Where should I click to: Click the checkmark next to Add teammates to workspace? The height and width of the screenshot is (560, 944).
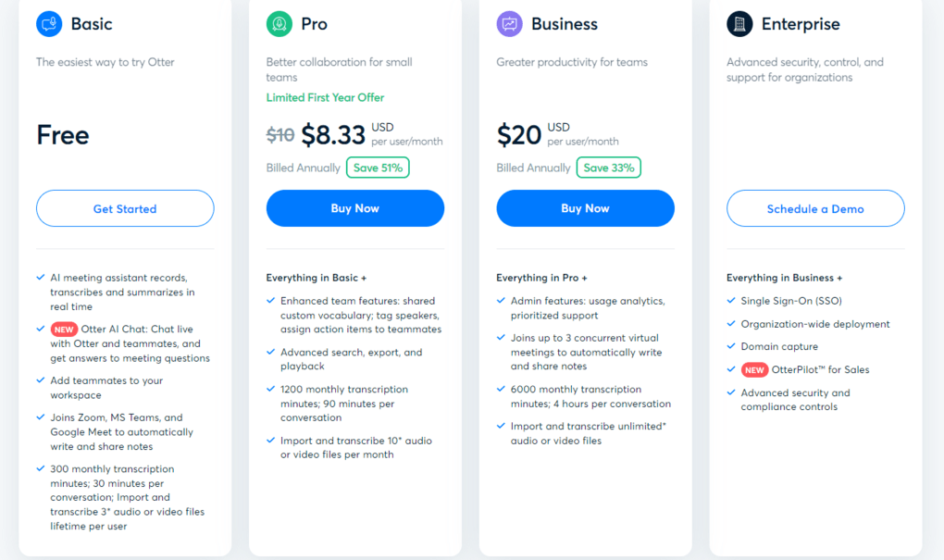(x=41, y=380)
